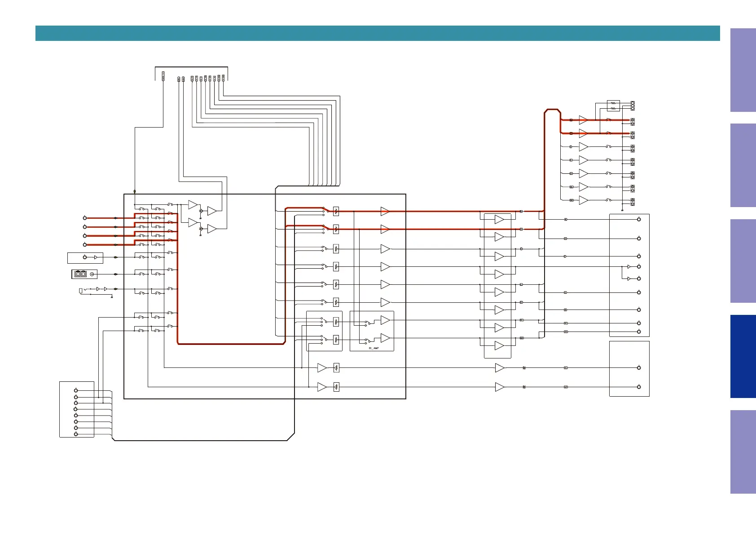The image size is (756, 535).
Task: Open the third purple side tab
Action: click(743, 261)
